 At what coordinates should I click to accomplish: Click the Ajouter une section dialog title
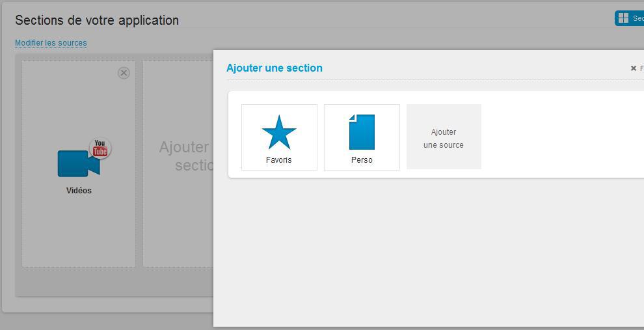(274, 68)
